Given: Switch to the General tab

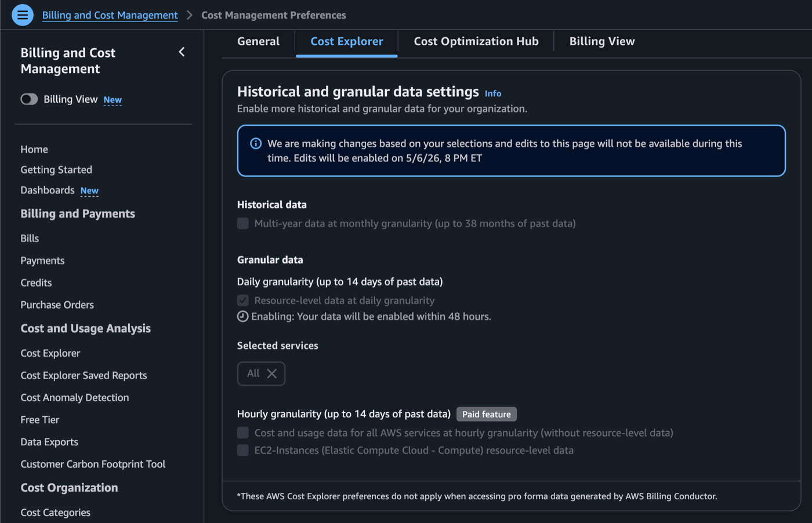Looking at the screenshot, I should pyautogui.click(x=259, y=42).
